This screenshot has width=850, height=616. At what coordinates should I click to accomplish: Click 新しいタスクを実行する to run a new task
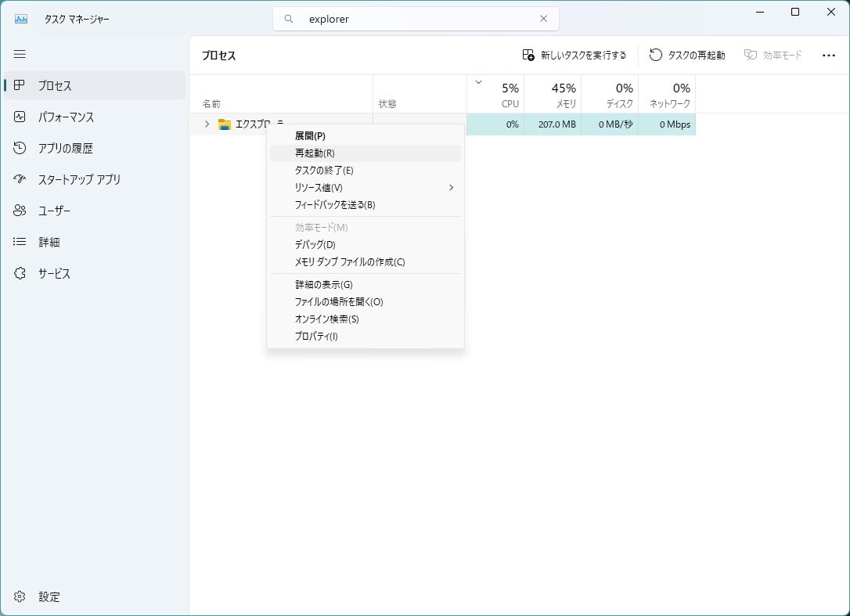(575, 55)
